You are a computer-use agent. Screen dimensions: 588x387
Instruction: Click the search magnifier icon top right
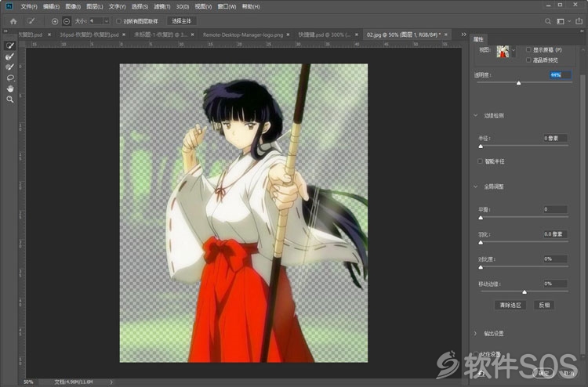(548, 21)
